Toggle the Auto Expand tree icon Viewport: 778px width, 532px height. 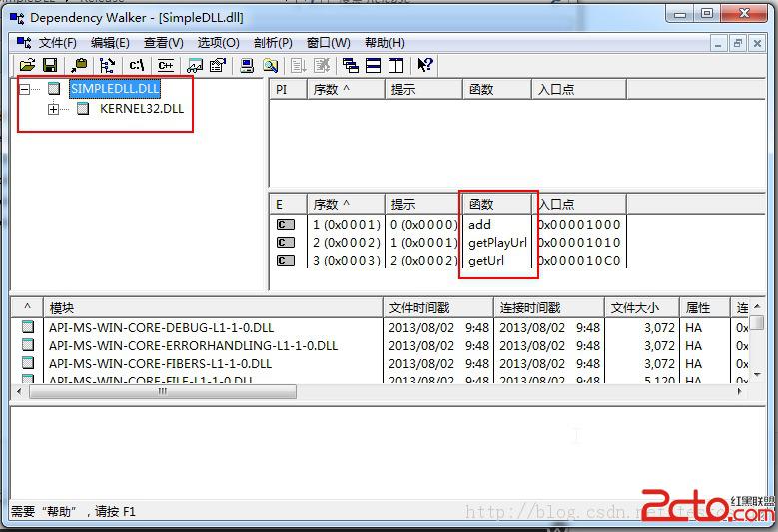tap(107, 65)
